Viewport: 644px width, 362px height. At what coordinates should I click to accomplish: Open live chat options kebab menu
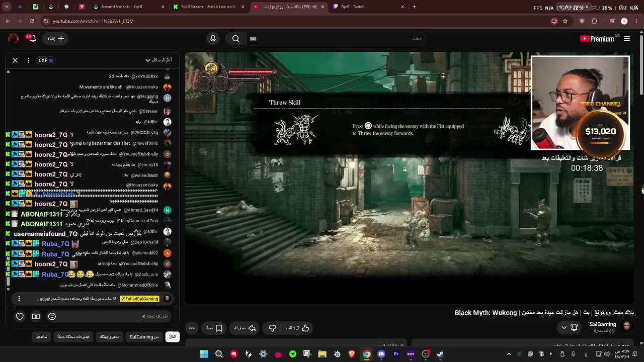click(28, 60)
